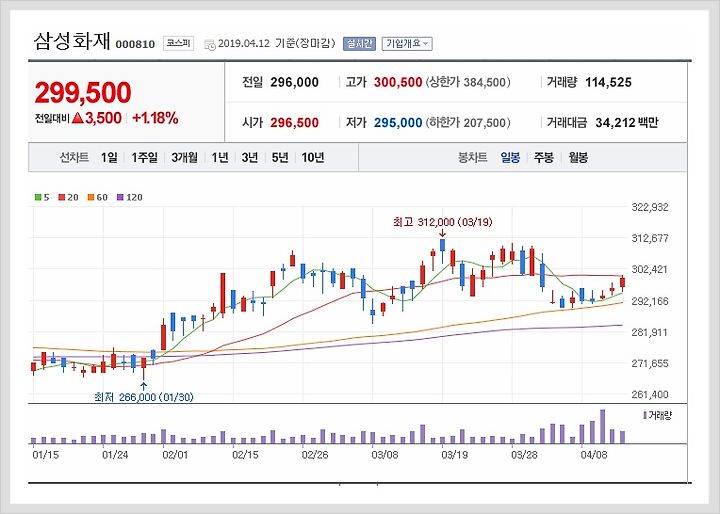Click the 최저 266,000 (01/30) low marker
The image size is (720, 514).
tap(144, 397)
